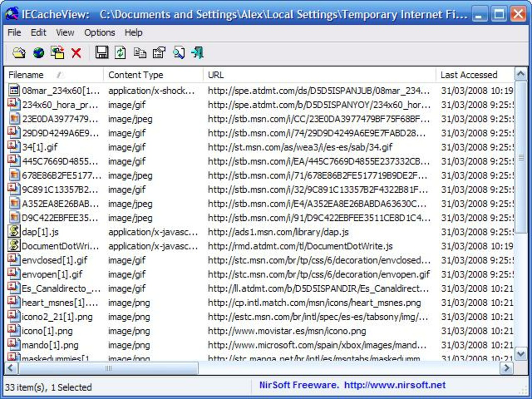Open the Options menu
532x399 pixels.
point(99,32)
